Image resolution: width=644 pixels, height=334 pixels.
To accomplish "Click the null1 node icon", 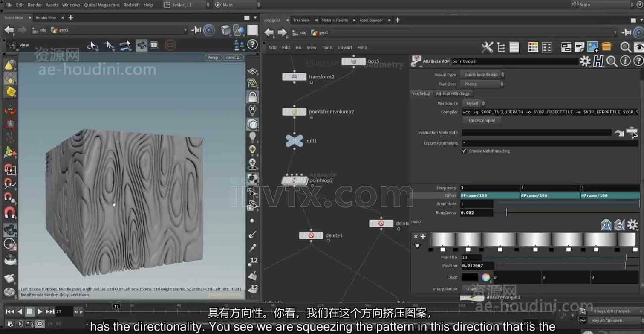I will (x=294, y=141).
